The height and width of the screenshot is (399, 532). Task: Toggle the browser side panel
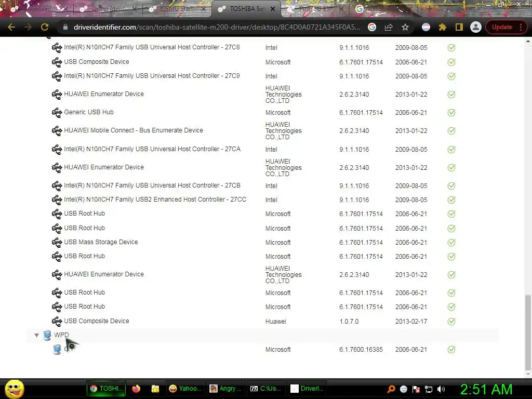(459, 27)
